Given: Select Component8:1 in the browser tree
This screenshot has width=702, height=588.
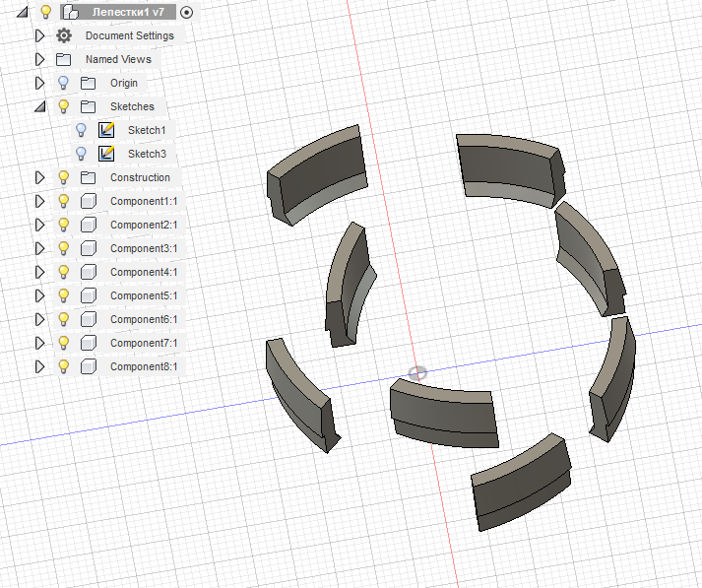Looking at the screenshot, I should (144, 366).
